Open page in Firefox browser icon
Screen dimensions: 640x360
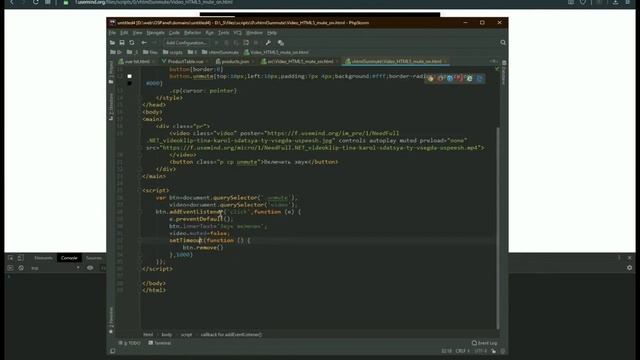click(x=440, y=78)
